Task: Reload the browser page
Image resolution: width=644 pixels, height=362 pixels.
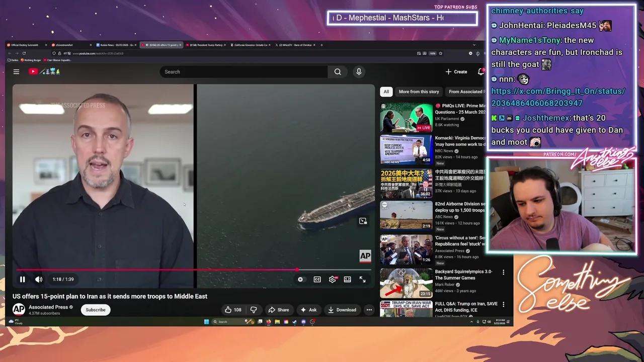Action: (x=24, y=53)
